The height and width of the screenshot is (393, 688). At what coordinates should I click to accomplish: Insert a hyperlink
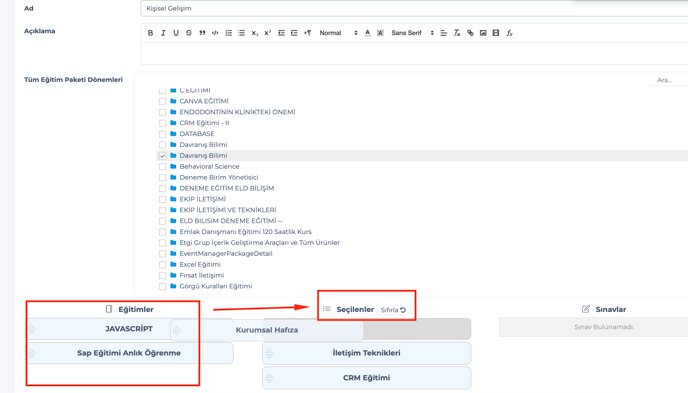point(470,33)
